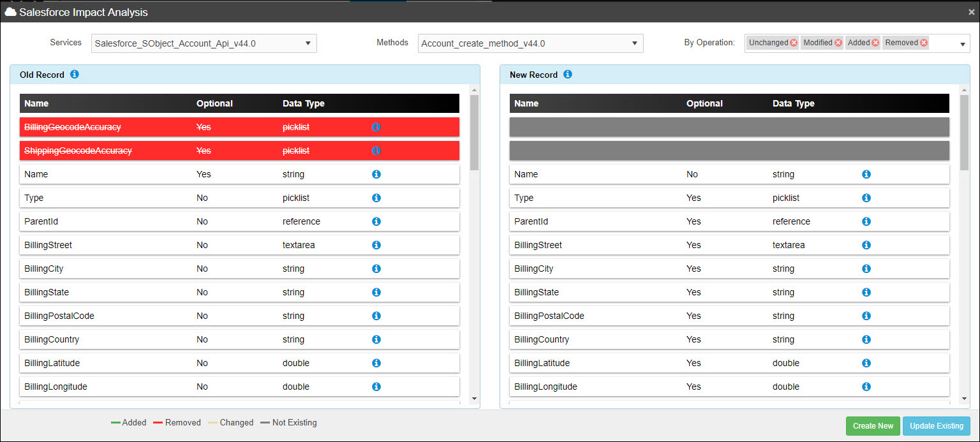Image resolution: width=980 pixels, height=442 pixels.
Task: Click the Old Record vertical scrollbar thumb
Action: (474, 133)
